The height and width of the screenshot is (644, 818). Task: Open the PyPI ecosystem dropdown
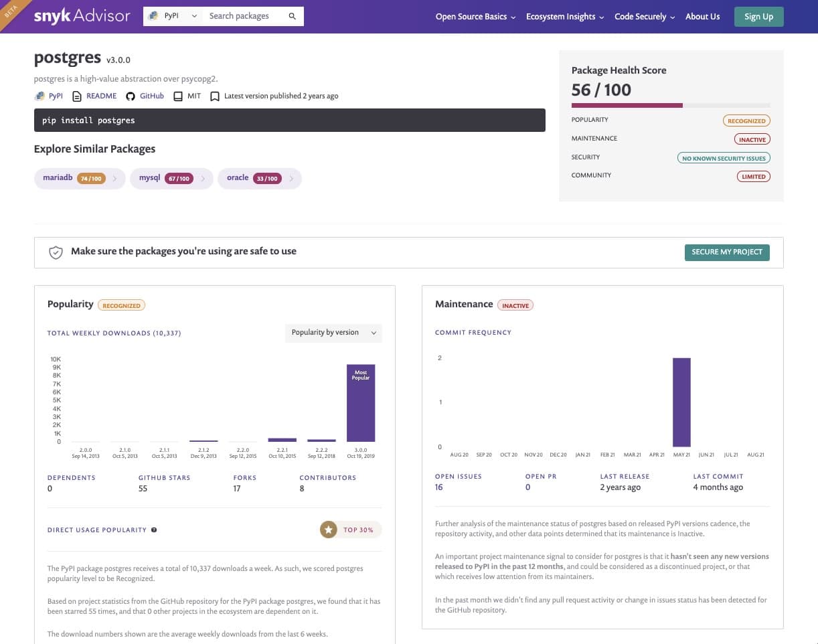coord(173,16)
